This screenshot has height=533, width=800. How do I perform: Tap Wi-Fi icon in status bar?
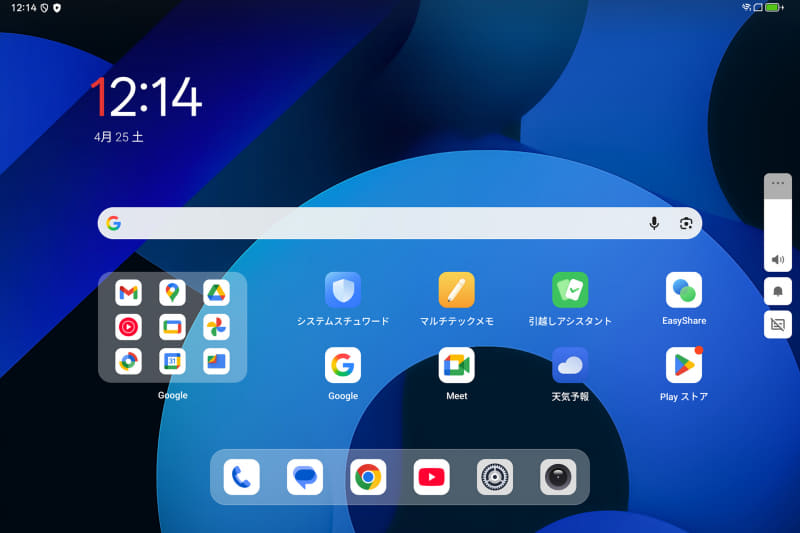pyautogui.click(x=746, y=7)
